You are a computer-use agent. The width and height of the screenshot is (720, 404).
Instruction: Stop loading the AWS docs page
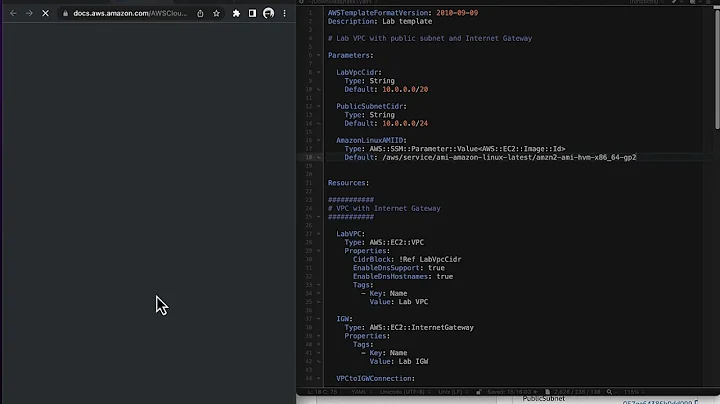(45, 13)
